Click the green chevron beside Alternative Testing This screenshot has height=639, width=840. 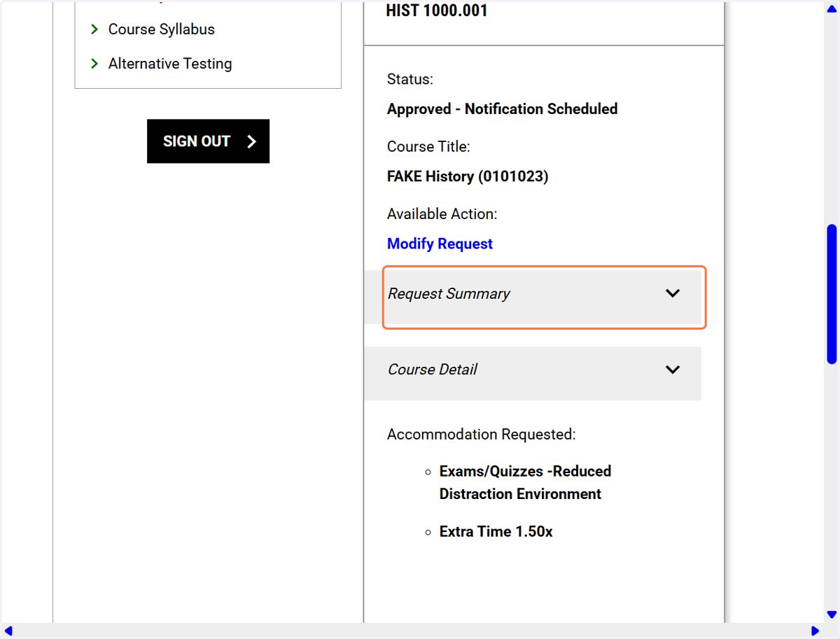click(94, 64)
